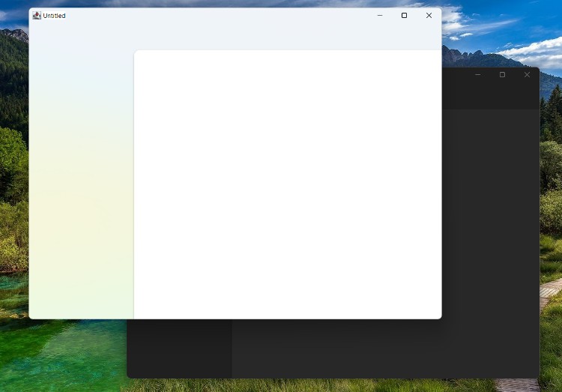Viewport: 562px width, 392px height.
Task: Close the Untitled window
Action: [x=429, y=16]
